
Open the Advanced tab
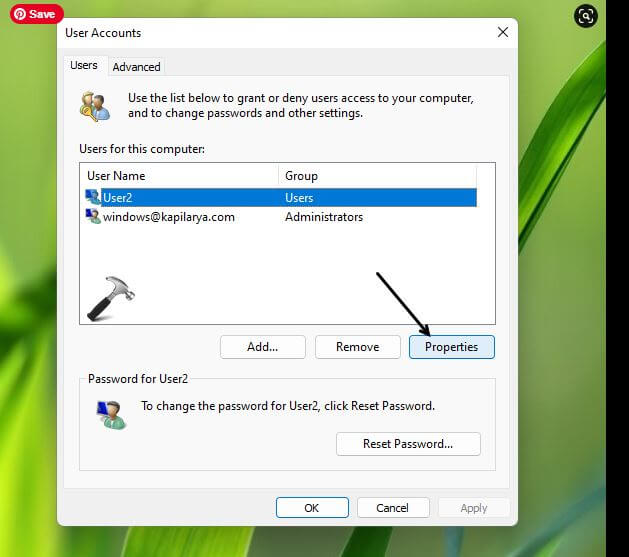pos(136,67)
